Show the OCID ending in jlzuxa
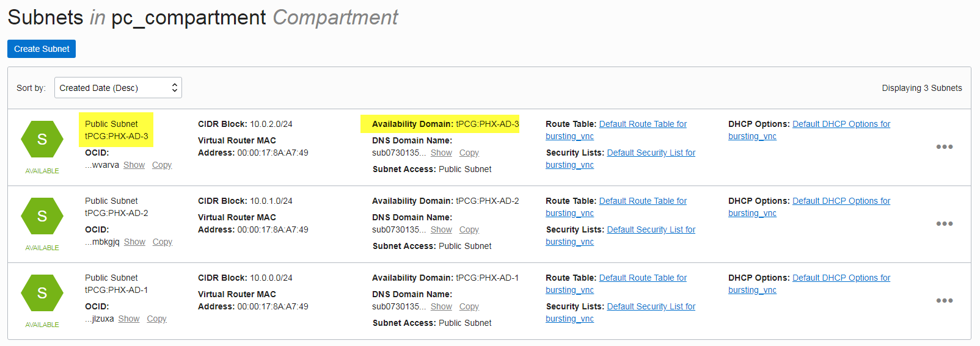This screenshot has width=980, height=346. click(128, 319)
